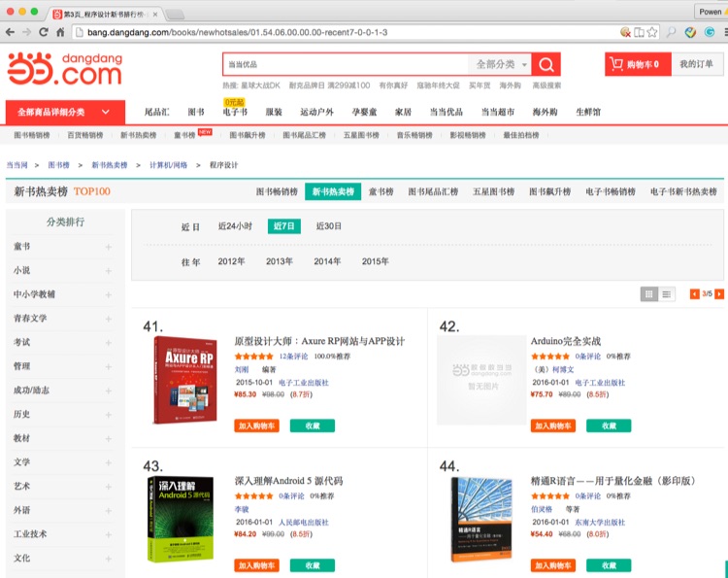Viewport: 728px width, 578px height.
Task: Open 深入理解Android 5 cover thumbnail
Action: (x=181, y=519)
